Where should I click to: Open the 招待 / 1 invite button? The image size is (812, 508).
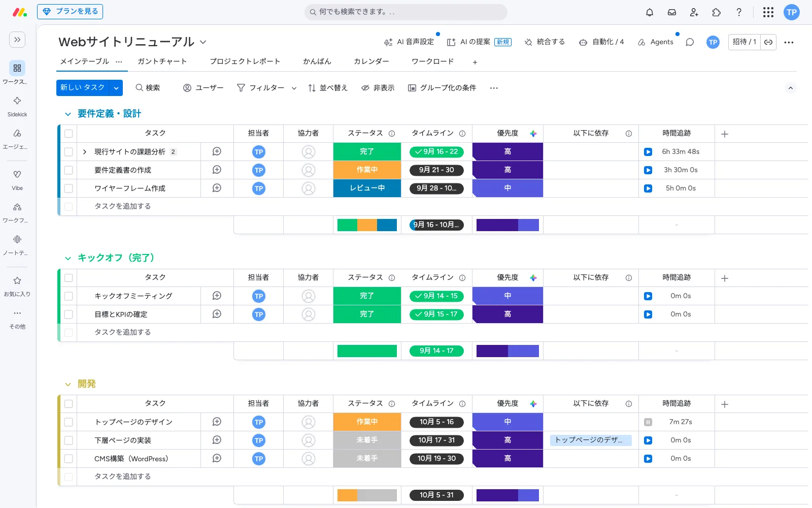(745, 42)
